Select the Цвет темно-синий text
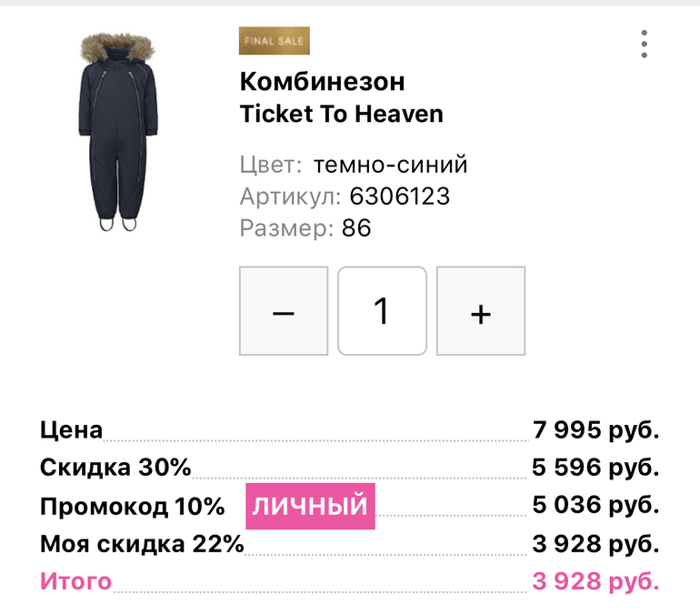 pos(354,166)
